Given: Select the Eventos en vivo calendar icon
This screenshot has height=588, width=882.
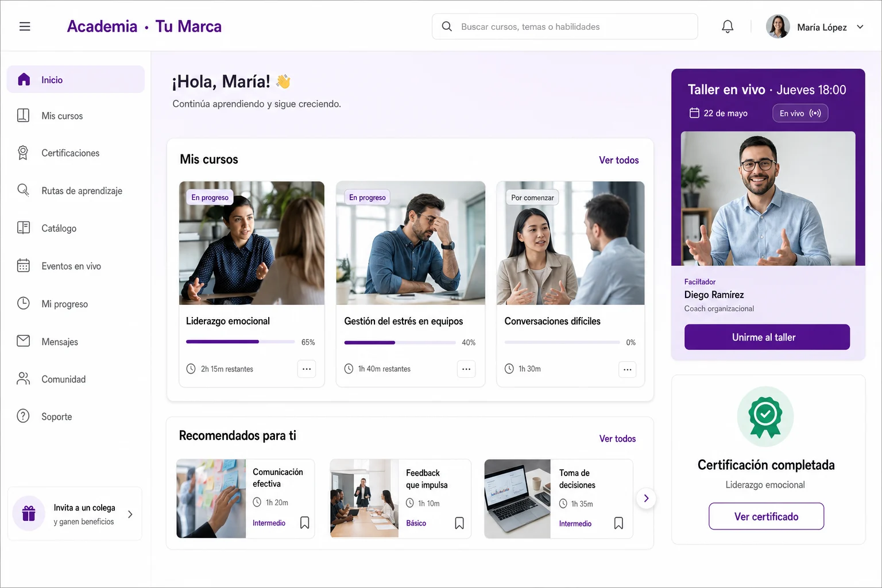Looking at the screenshot, I should click(24, 266).
